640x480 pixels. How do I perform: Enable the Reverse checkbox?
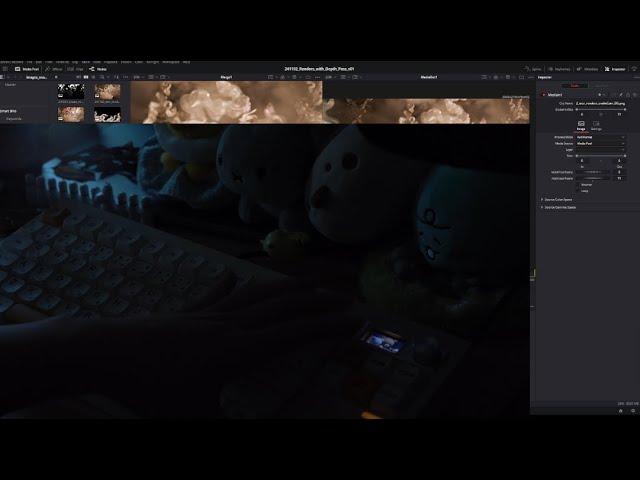(577, 185)
